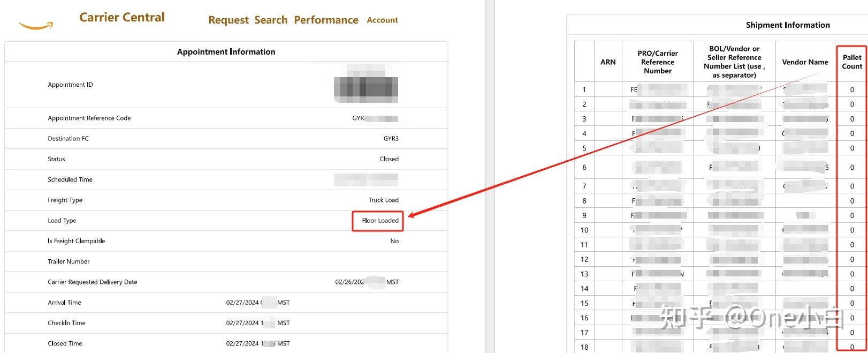Select the Truck Load value

(x=383, y=200)
